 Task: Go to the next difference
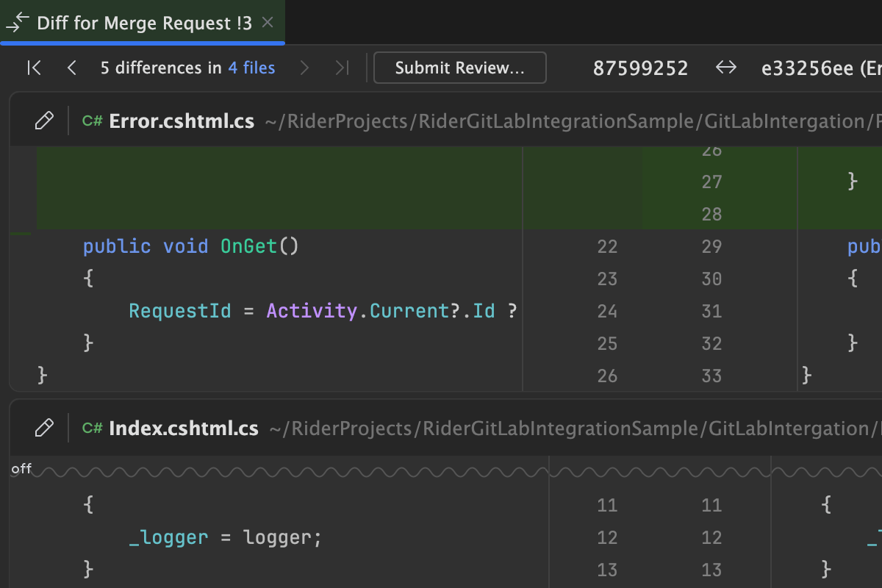tap(304, 68)
